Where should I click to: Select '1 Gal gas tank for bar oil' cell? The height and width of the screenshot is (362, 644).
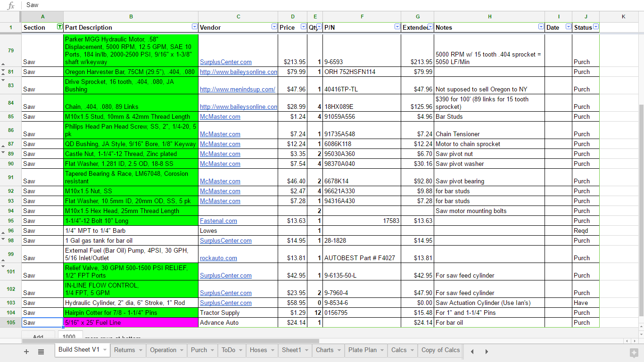(131, 240)
